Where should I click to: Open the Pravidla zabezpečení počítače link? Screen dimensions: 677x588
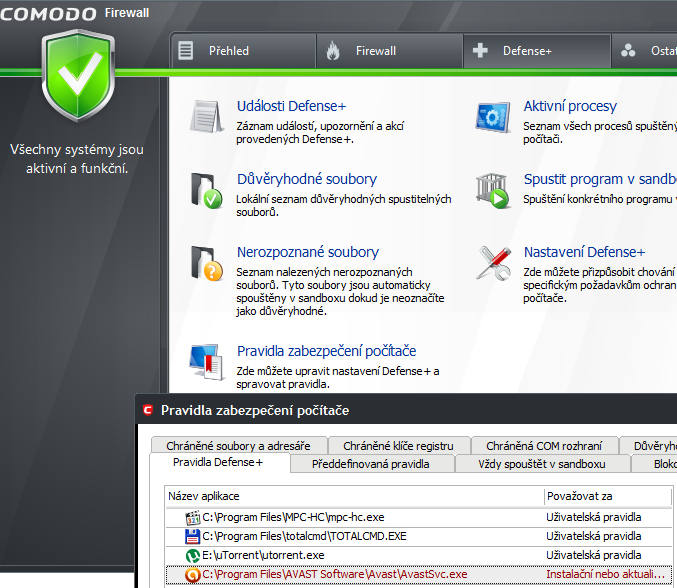(326, 351)
